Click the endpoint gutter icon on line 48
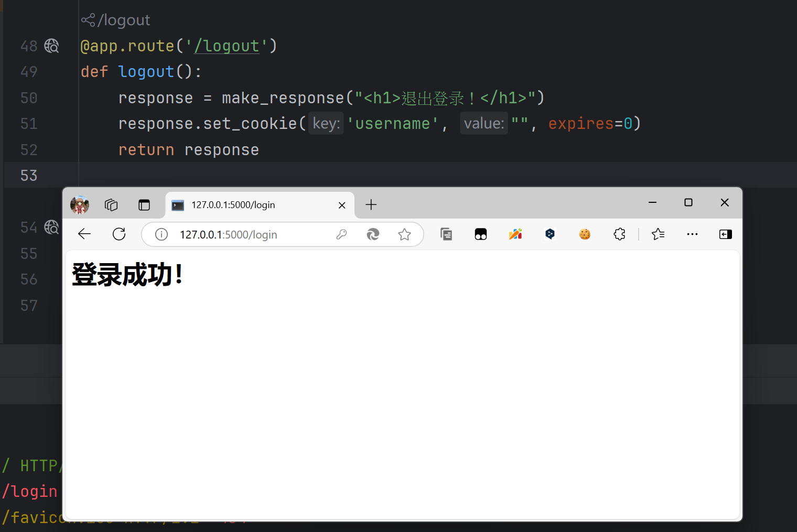This screenshot has height=532, width=797. [51, 46]
